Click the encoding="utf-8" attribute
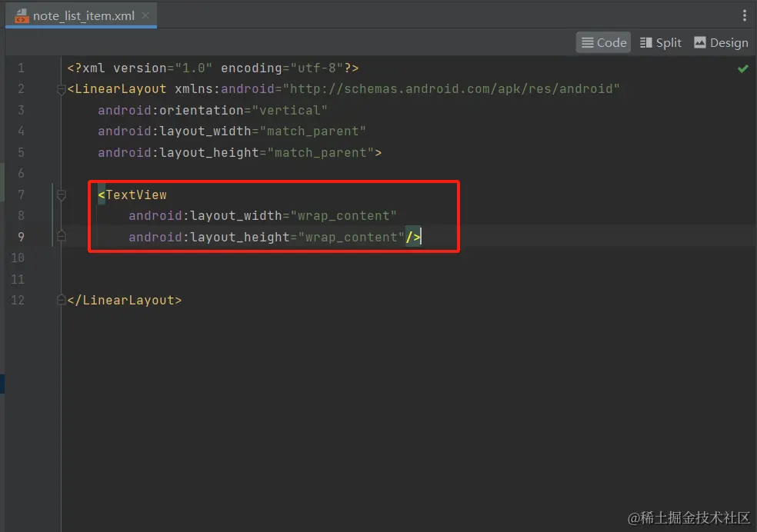757x532 pixels. (x=282, y=68)
